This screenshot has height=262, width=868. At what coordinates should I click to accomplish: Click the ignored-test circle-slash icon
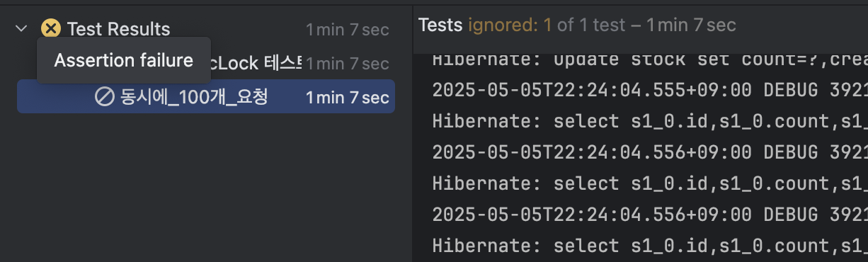pyautogui.click(x=104, y=97)
